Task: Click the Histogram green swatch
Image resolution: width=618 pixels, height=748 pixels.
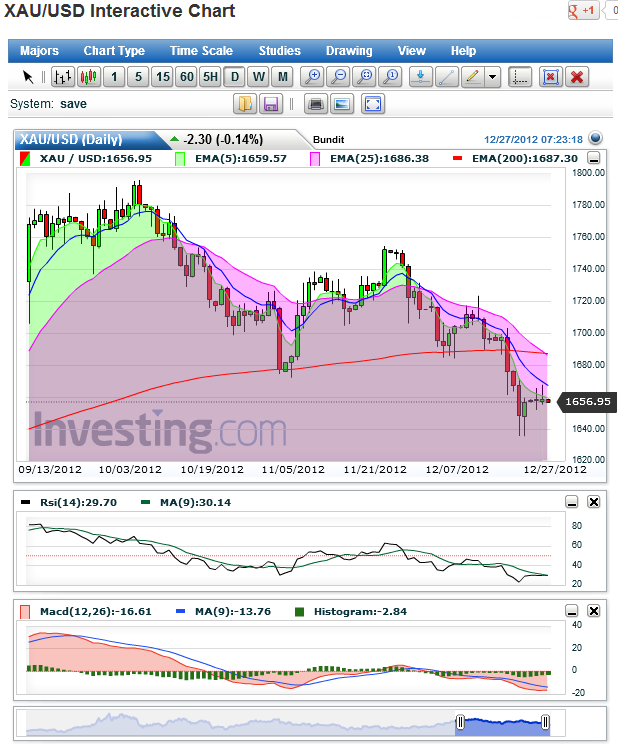Action: click(300, 612)
